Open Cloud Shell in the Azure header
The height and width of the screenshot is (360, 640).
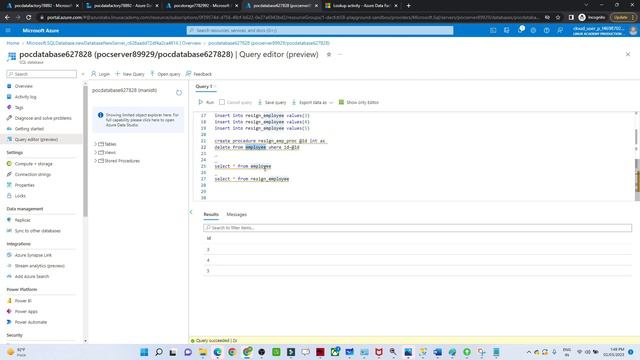[493, 31]
